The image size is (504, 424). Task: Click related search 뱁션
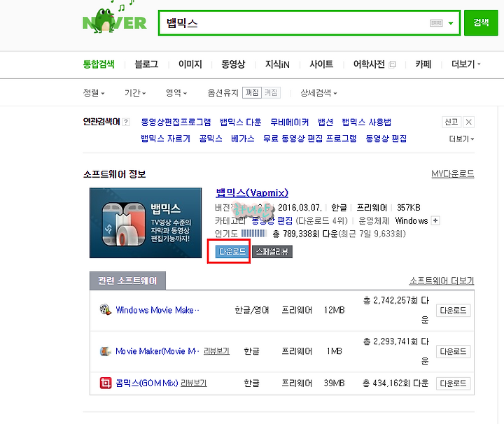click(x=325, y=122)
